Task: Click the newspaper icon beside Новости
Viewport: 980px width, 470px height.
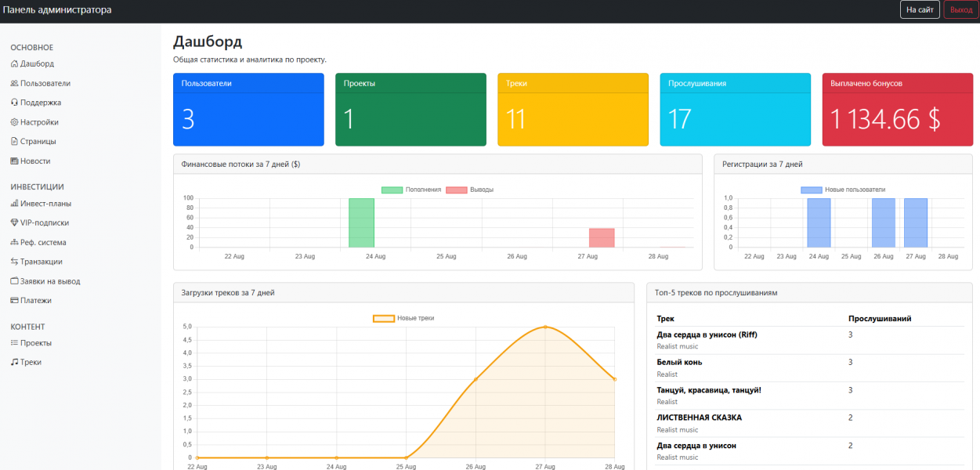Action: [x=14, y=161]
